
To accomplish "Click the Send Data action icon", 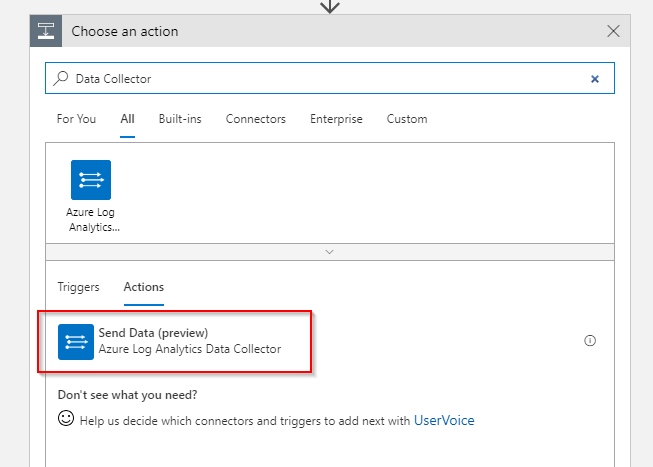I will (x=75, y=341).
